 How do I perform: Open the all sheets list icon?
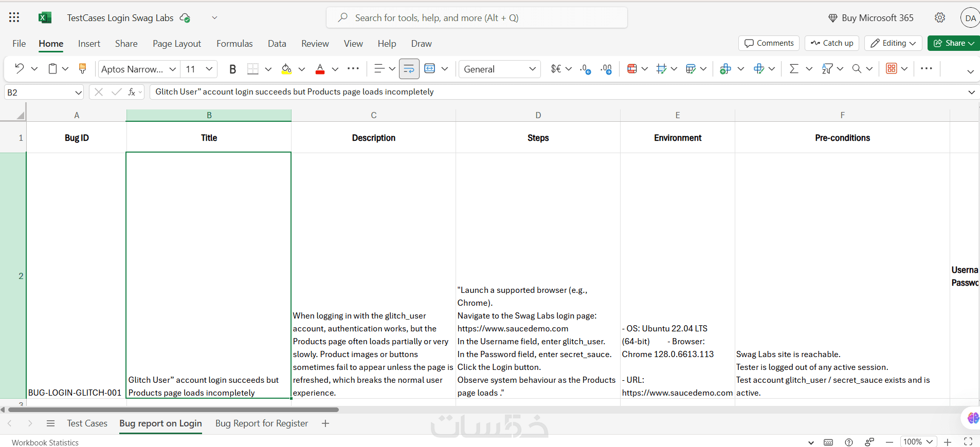(x=50, y=423)
